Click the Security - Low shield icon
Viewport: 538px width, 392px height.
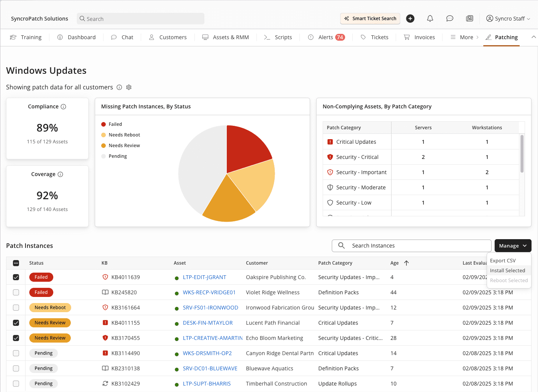(x=330, y=203)
